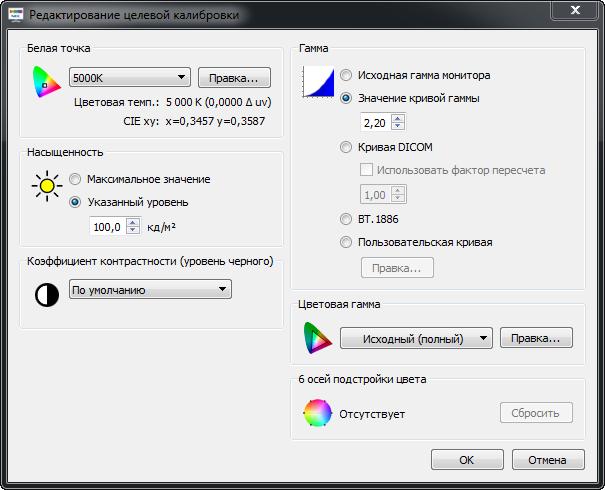Screen dimensions: 605x490
Task: Click Правка button under Пользовательская кривая
Action: coord(397,268)
